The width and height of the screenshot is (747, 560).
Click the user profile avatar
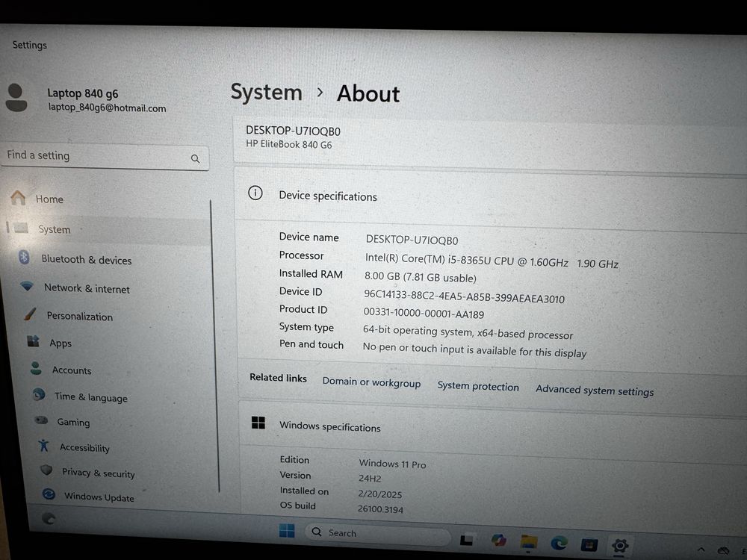16,98
